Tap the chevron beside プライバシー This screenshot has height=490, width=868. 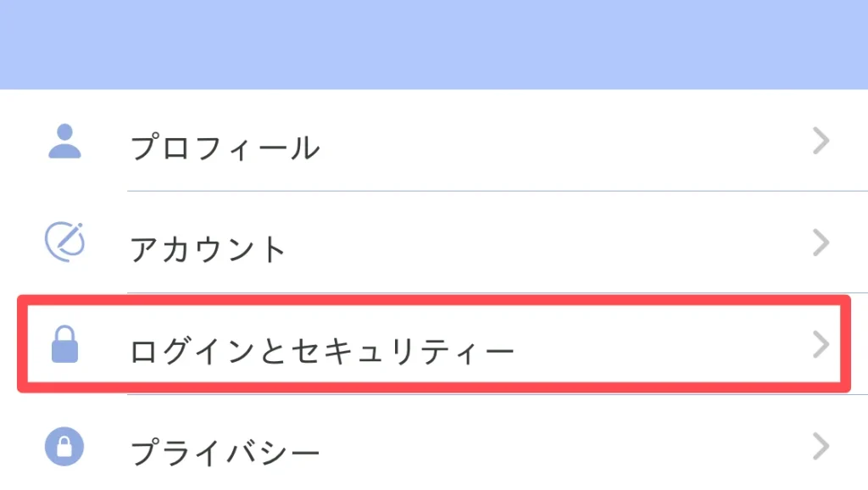pos(821,446)
